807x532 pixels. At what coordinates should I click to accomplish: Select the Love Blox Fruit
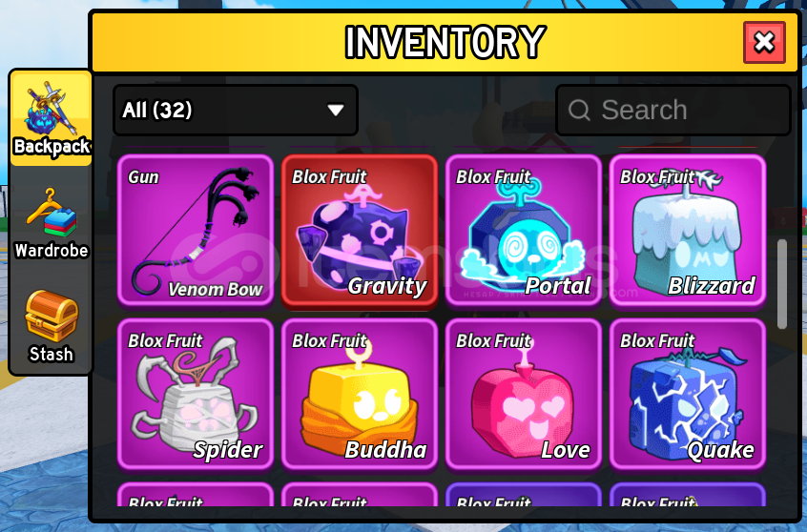point(524,395)
